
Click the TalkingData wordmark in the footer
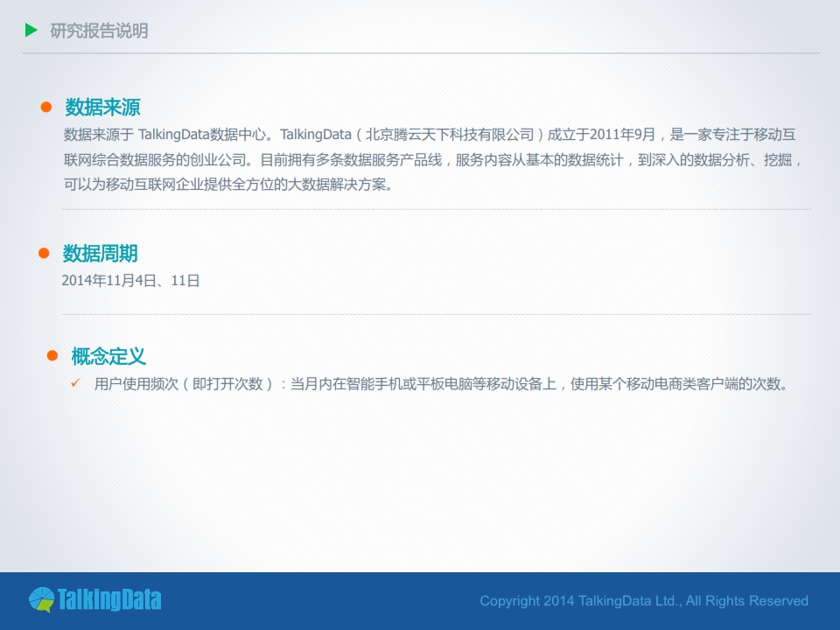pos(109,599)
